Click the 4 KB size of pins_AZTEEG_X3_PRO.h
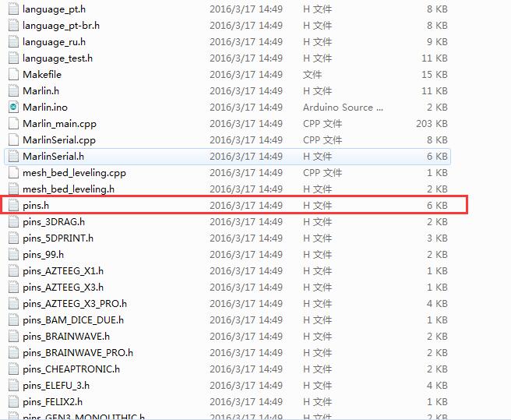The height and width of the screenshot is (420, 511). click(x=437, y=304)
